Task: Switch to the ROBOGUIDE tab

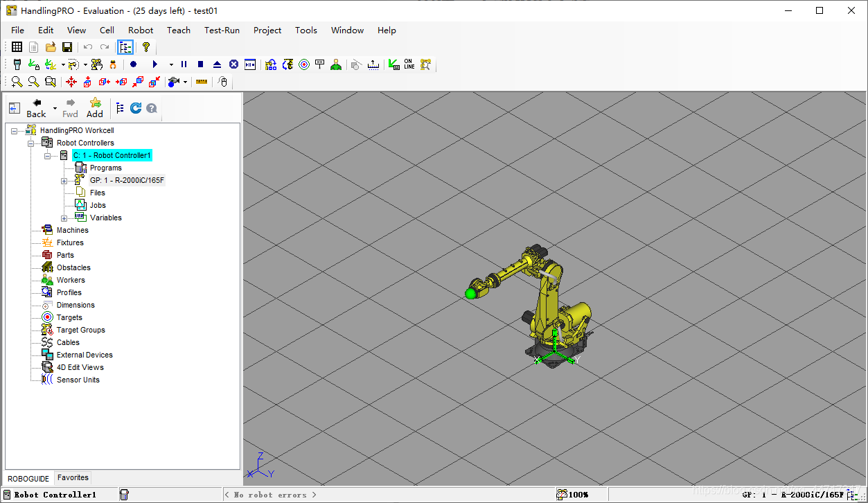Action: (x=28, y=478)
